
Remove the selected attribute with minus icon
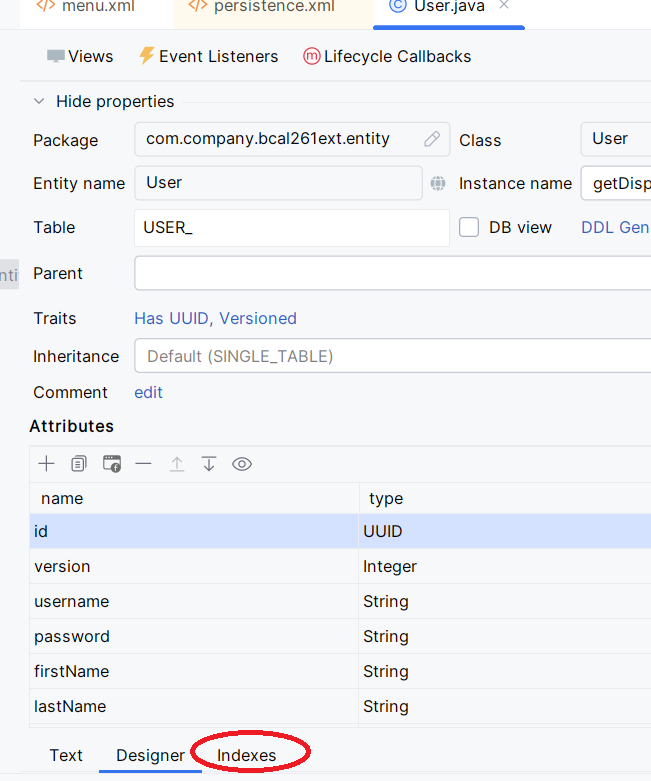point(144,464)
